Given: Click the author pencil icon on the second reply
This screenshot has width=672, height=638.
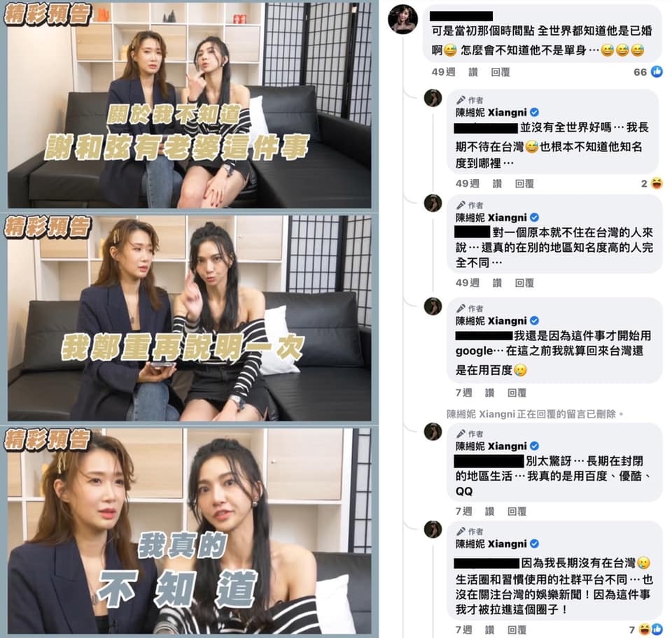Looking at the screenshot, I should tap(461, 205).
